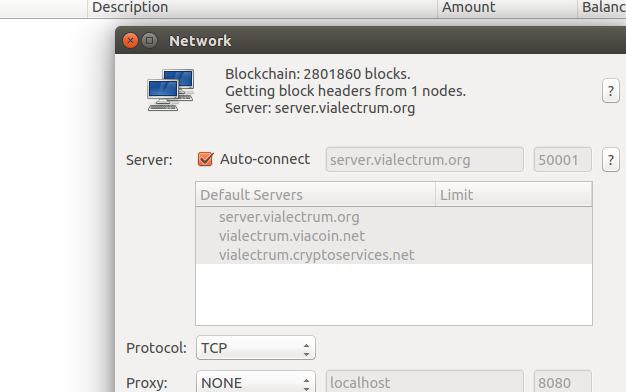626x392 pixels.
Task: Open the Protocol TCP dropdown
Action: (x=256, y=348)
